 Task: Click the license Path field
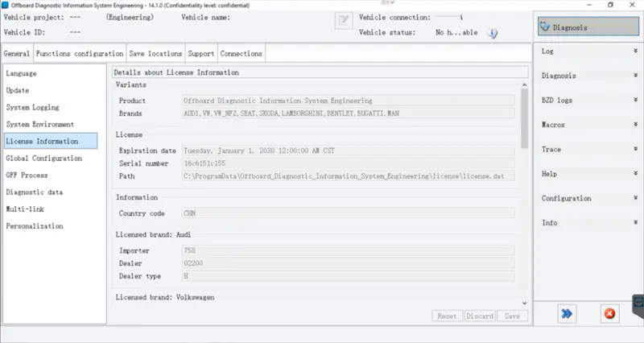tap(348, 176)
